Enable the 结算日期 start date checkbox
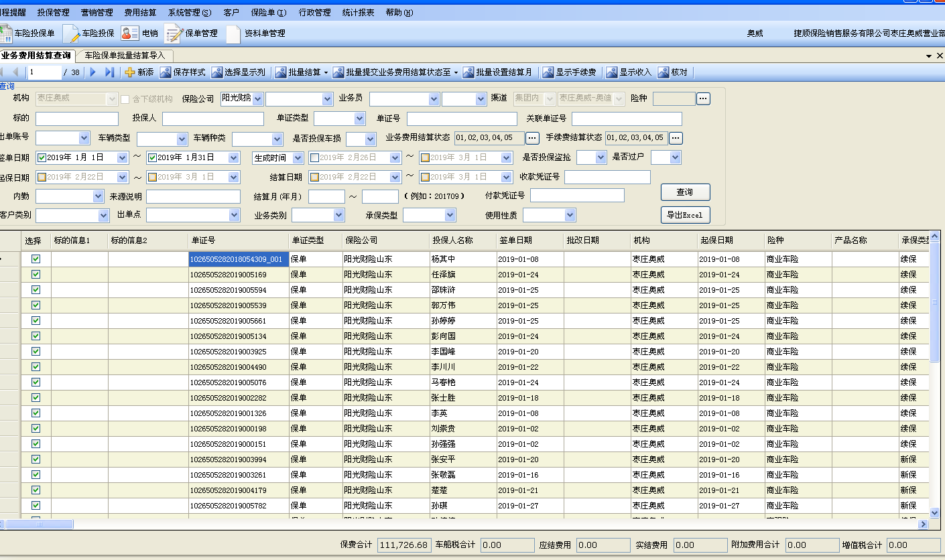Image resolution: width=945 pixels, height=560 pixels. point(314,178)
